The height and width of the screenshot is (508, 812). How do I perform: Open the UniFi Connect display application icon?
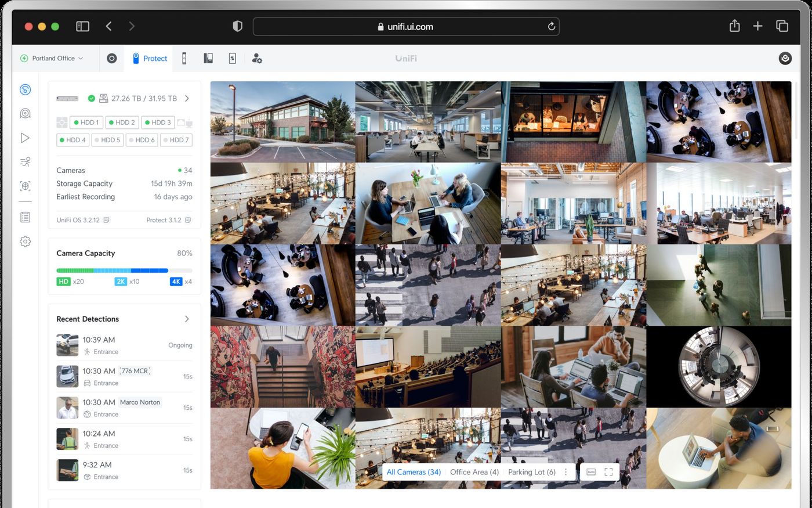[233, 59]
